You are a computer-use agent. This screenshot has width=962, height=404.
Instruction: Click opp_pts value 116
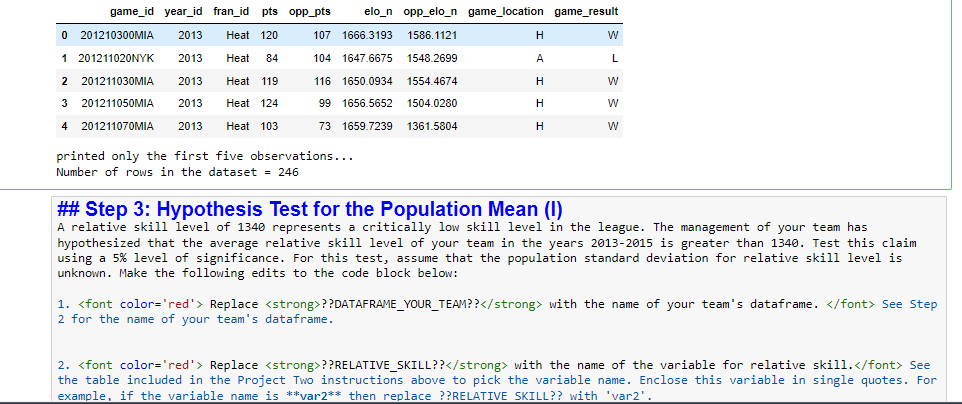pos(322,81)
